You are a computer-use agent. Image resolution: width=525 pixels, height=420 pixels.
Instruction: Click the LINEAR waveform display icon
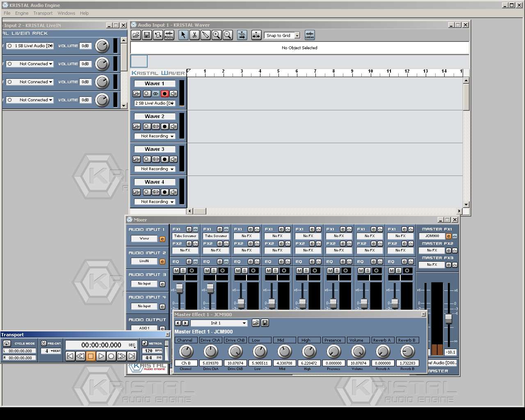(310, 35)
